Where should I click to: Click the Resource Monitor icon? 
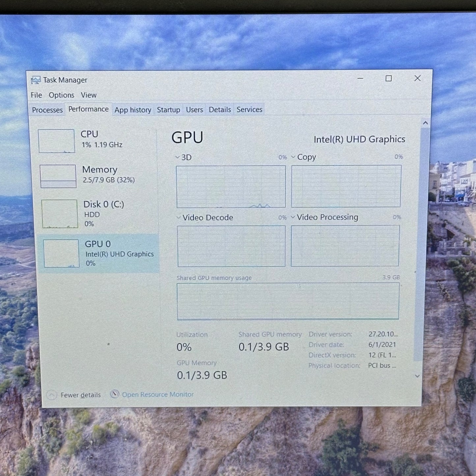[115, 394]
